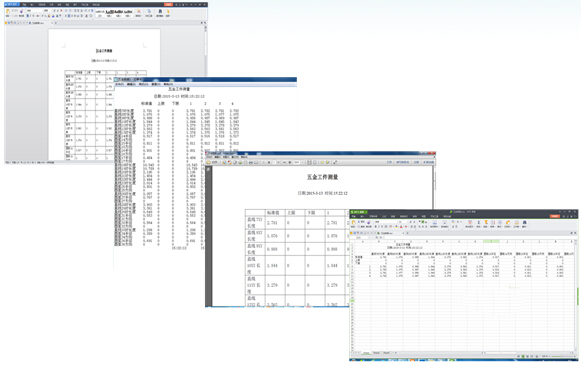Viewport: 581px width, 366px height.
Task: Click the Format Painter brush in Writer
Action: click(21, 11)
